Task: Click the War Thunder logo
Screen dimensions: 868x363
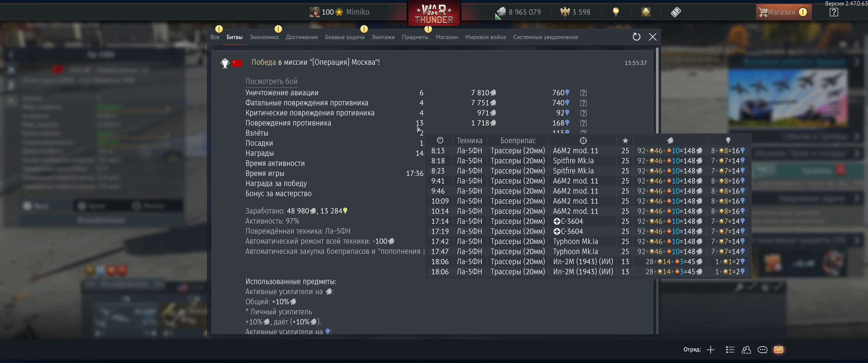Action: 434,13
